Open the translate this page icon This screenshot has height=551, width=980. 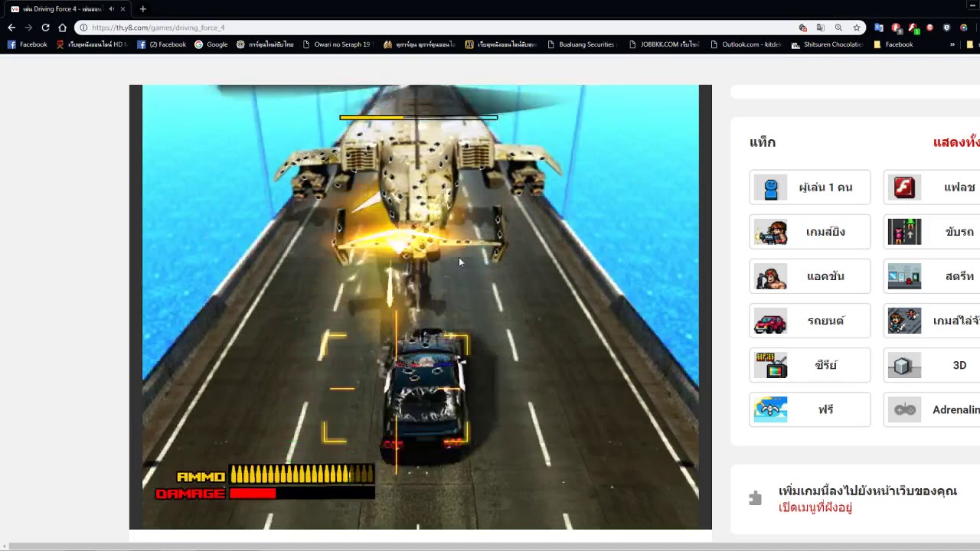820,28
